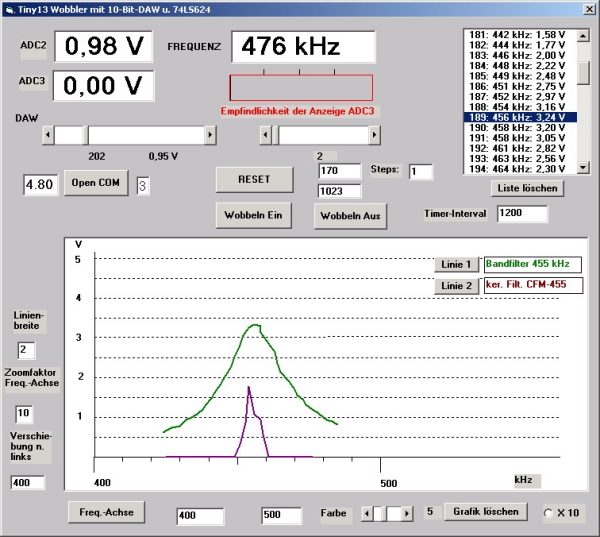Image resolution: width=600 pixels, height=537 pixels.
Task: Click the DAW slider left arrow
Action: pos(47,134)
